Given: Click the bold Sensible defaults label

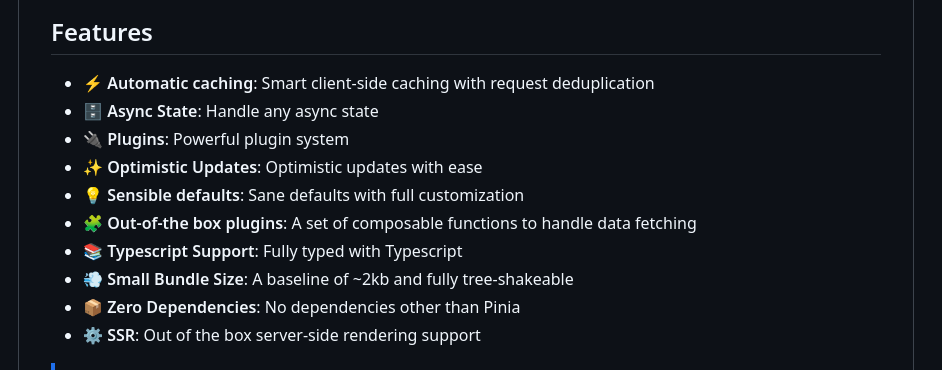Looking at the screenshot, I should [x=174, y=196].
